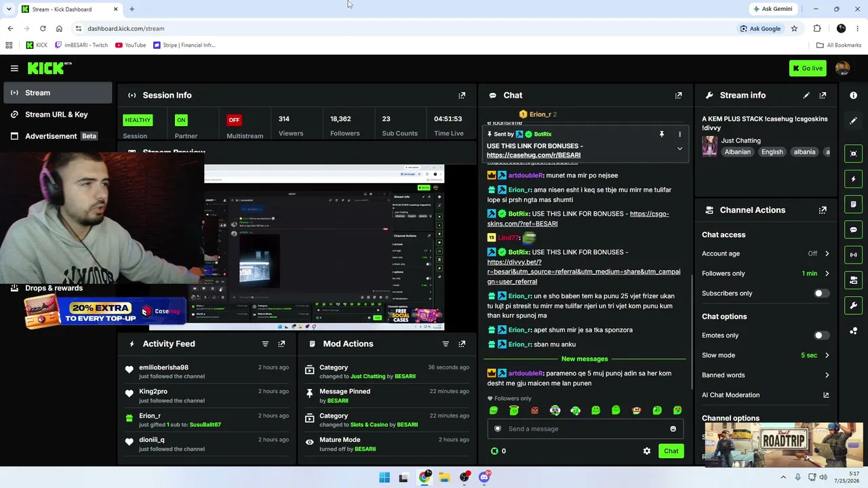Image resolution: width=868 pixels, height=488 pixels.
Task: Pop out the Activity Feed panel
Action: click(281, 344)
